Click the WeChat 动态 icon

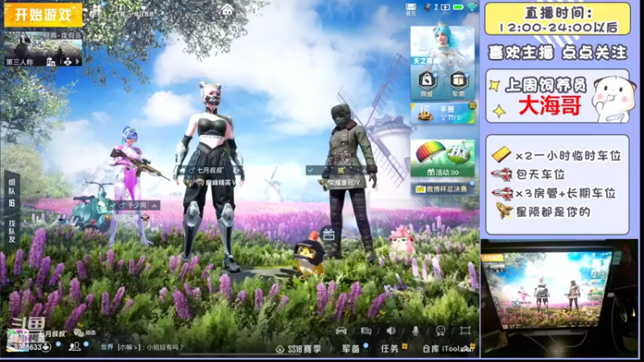click(x=84, y=333)
